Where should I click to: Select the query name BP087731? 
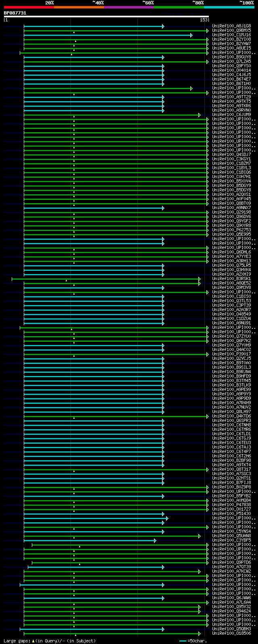click(x=15, y=13)
